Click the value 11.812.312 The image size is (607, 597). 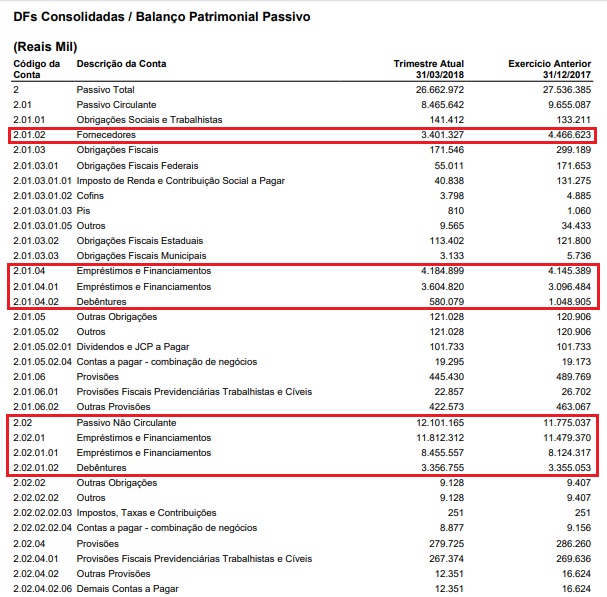(440, 438)
